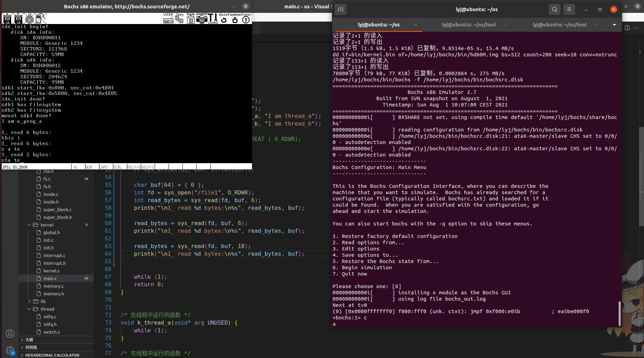Click line number 64 in editor

tap(108, 254)
